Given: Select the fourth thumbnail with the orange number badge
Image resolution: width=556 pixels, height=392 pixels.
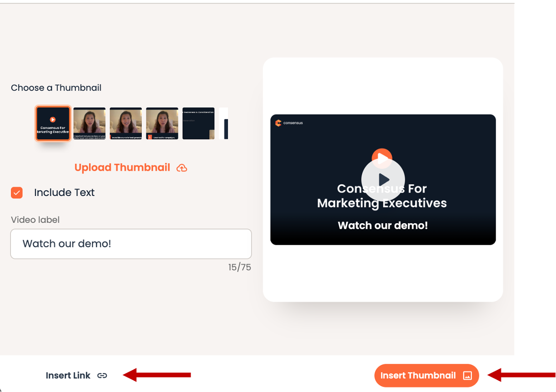Looking at the screenshot, I should point(162,123).
